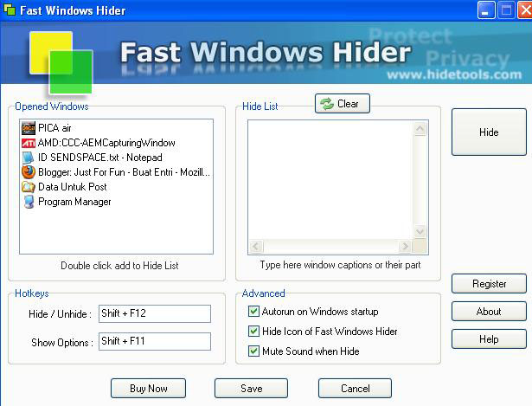Click the PICA air window icon
The height and width of the screenshot is (406, 532).
click(x=29, y=128)
